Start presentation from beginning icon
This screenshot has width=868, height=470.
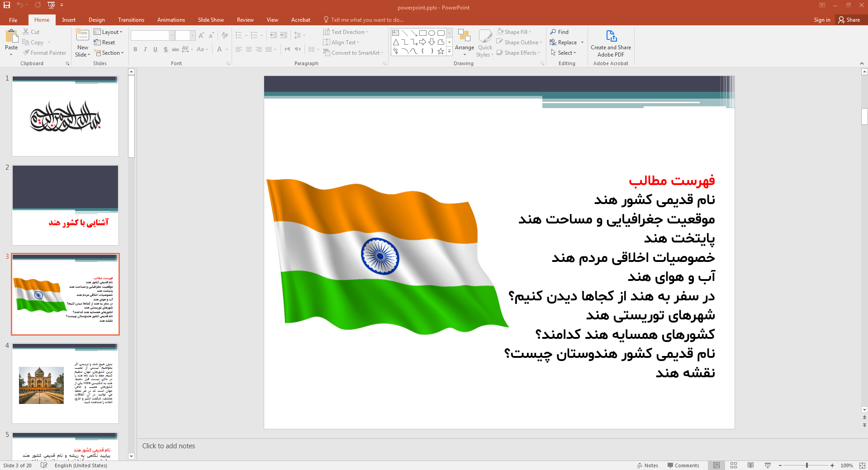[x=51, y=5]
